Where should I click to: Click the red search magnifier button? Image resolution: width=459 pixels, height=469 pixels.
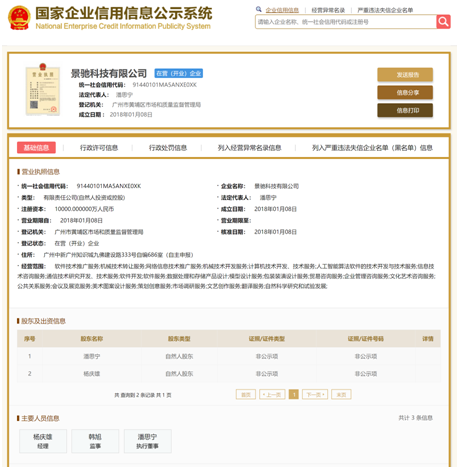pos(443,22)
